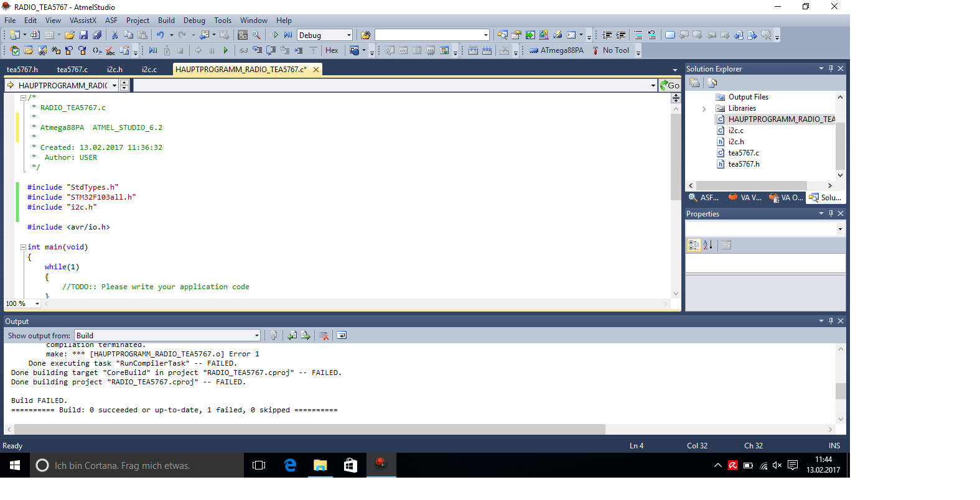Toggle Hex display in the debug toolbar

tap(332, 50)
